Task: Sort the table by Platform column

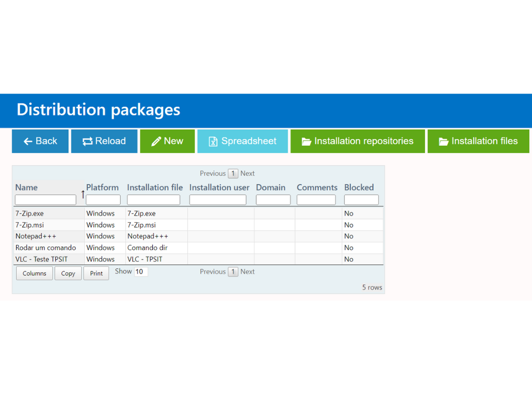Action: (x=102, y=187)
